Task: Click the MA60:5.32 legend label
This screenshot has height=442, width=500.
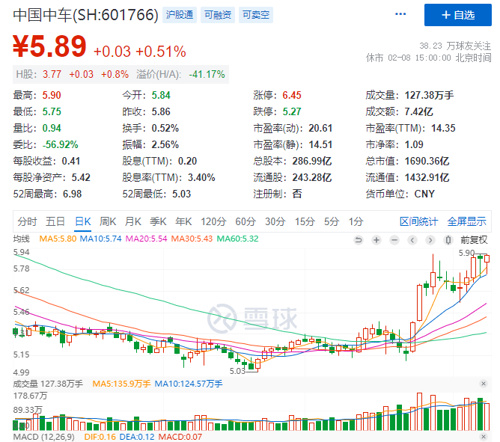Action: [237, 239]
